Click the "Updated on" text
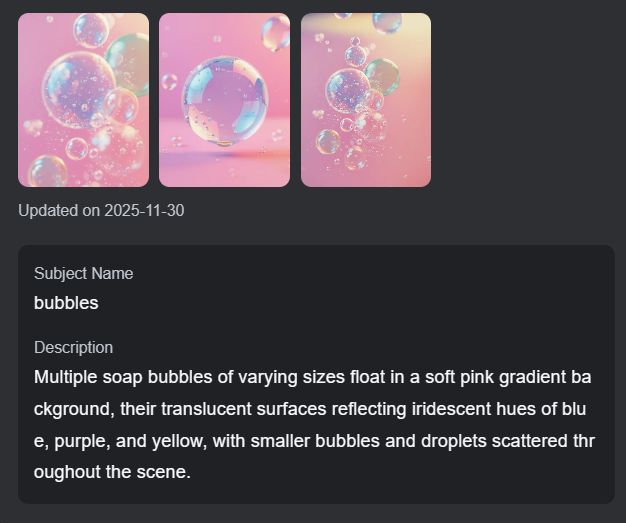626x523 pixels. [59, 211]
